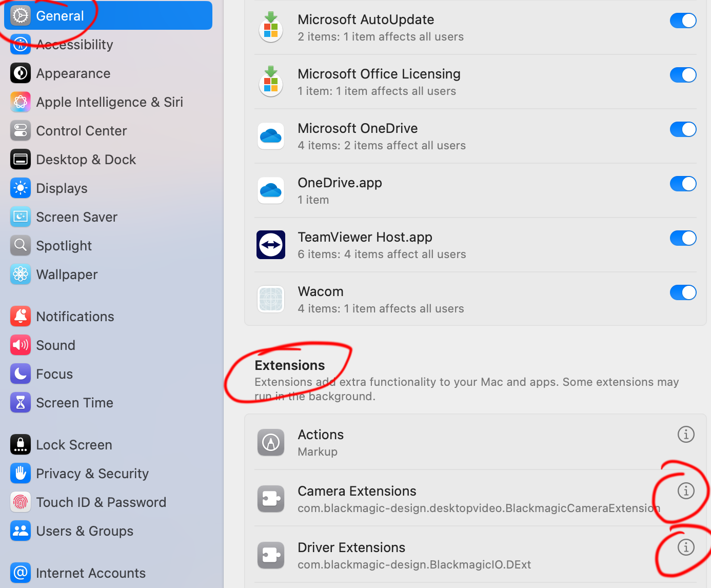Image resolution: width=711 pixels, height=588 pixels.
Task: Select Wallpaper in sidebar
Action: coord(108,275)
